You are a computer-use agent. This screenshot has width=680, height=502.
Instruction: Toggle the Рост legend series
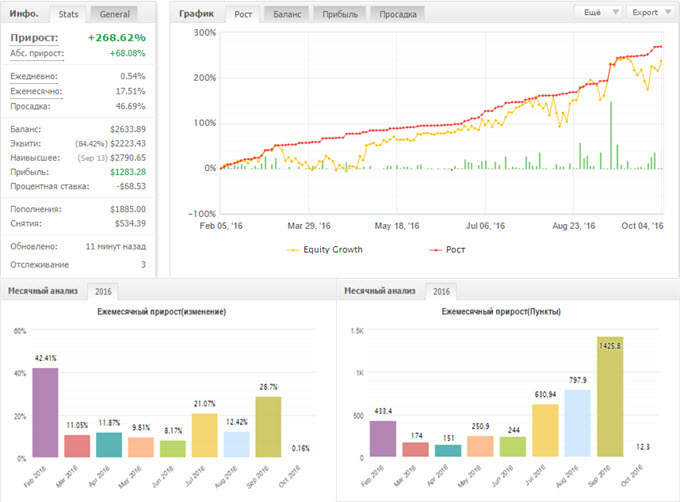[447, 250]
